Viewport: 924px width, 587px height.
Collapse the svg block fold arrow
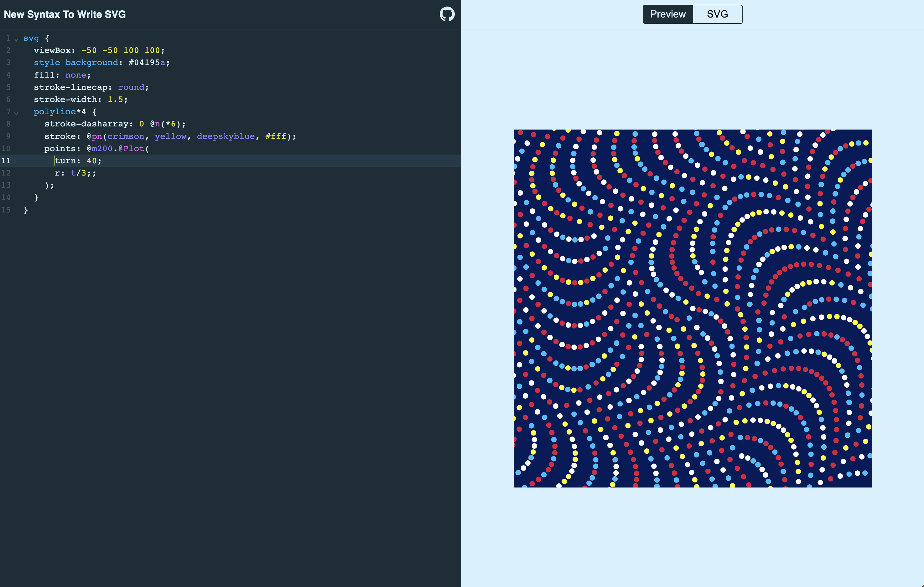click(x=16, y=39)
